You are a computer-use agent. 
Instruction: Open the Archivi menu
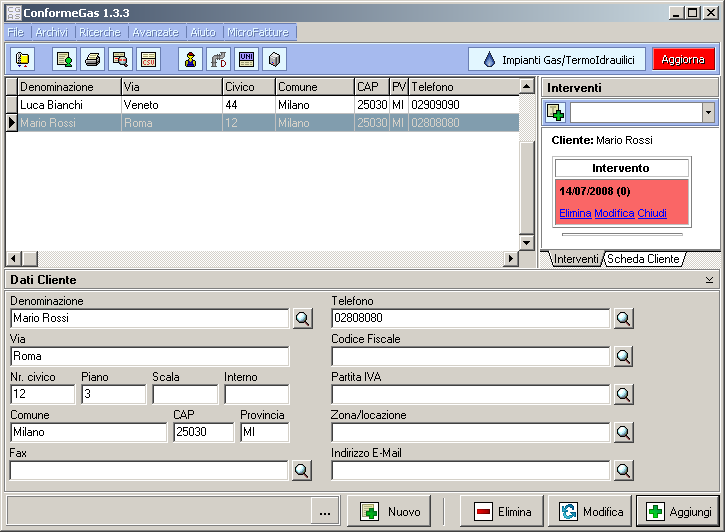click(52, 32)
